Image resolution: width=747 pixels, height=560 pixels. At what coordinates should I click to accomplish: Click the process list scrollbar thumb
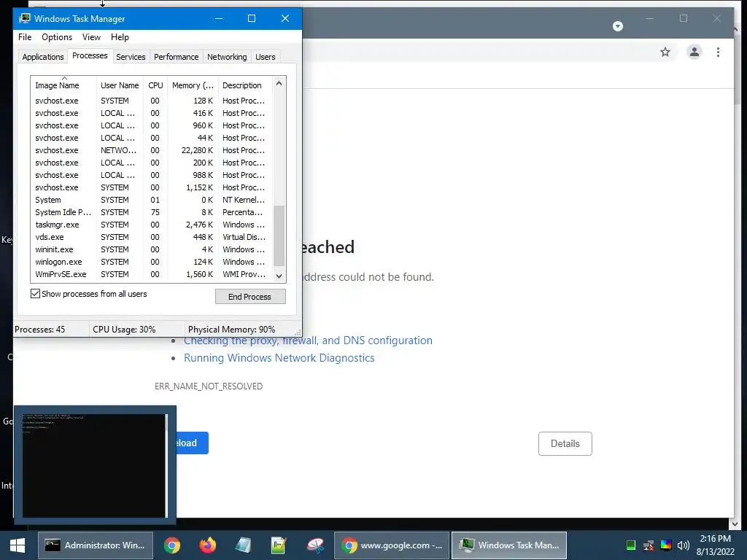279,236
